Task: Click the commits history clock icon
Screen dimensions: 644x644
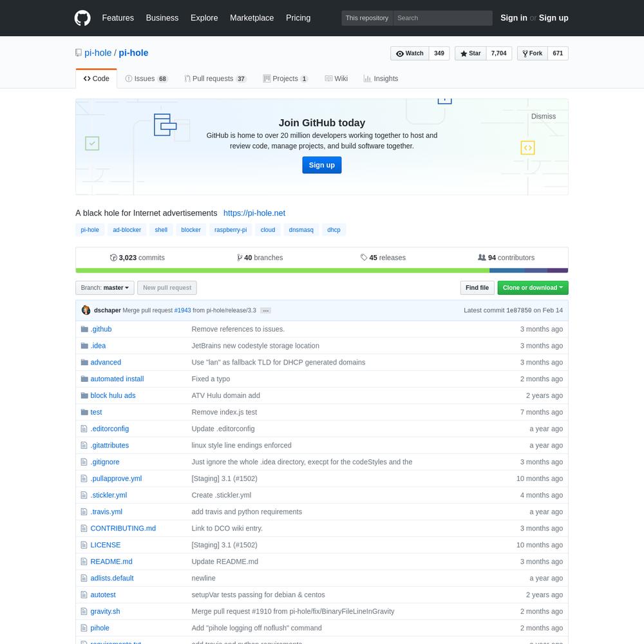Action: pos(113,258)
